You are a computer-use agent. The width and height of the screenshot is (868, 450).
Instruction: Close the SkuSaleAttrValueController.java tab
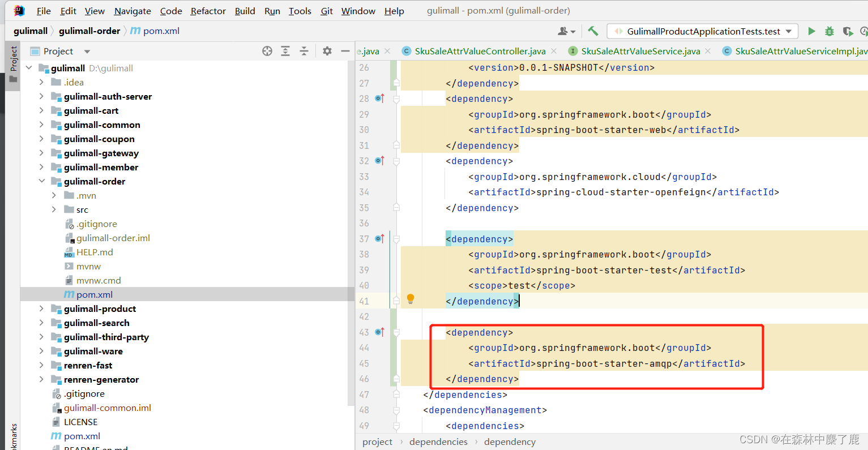(x=554, y=51)
